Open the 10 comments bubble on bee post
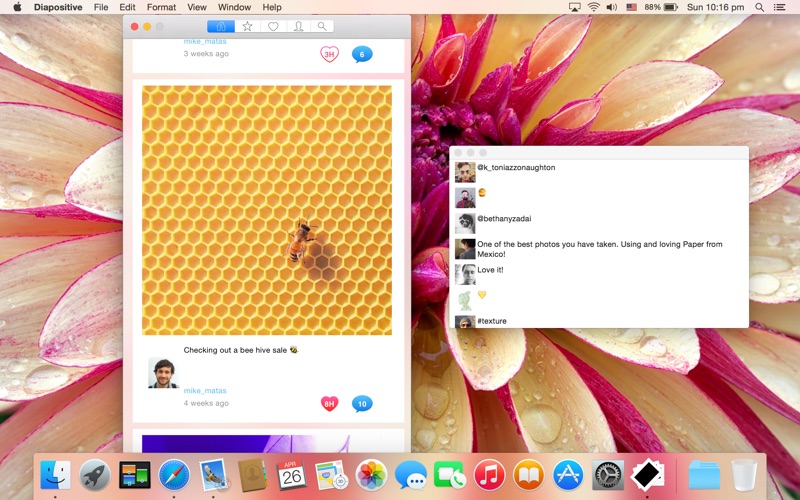800x500 pixels. (x=362, y=404)
